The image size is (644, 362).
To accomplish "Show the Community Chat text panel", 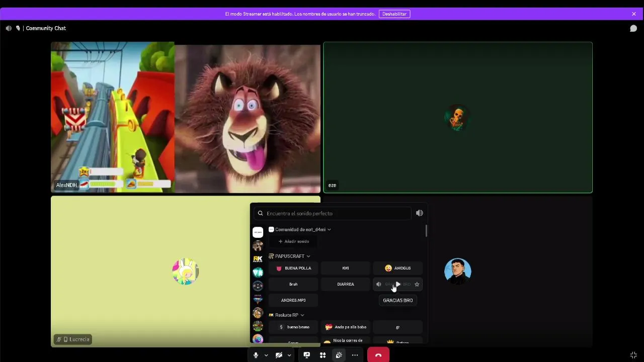I will tap(633, 28).
